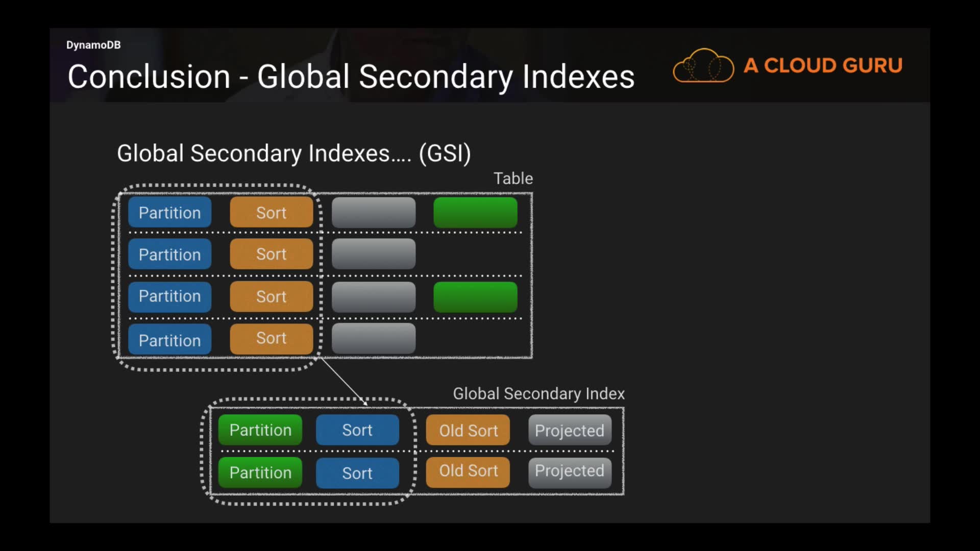The image size is (980, 551).
Task: Click the Global Secondary Index label
Action: (x=538, y=394)
